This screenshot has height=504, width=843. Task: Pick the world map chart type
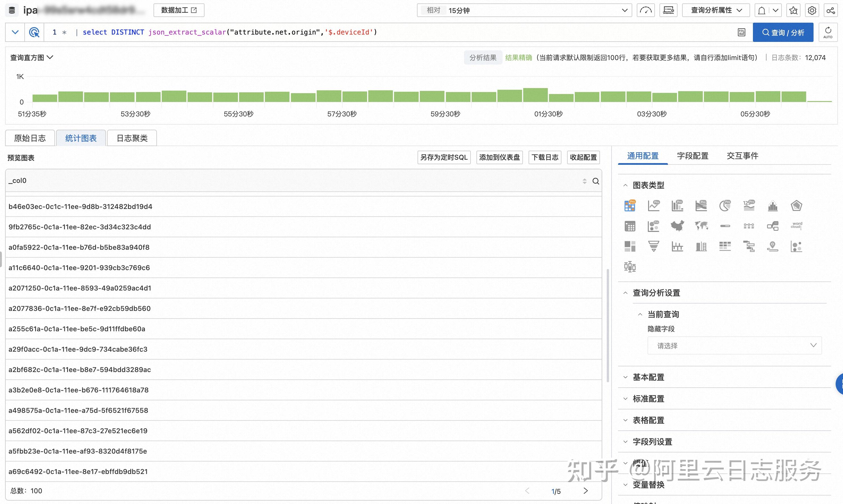point(701,226)
